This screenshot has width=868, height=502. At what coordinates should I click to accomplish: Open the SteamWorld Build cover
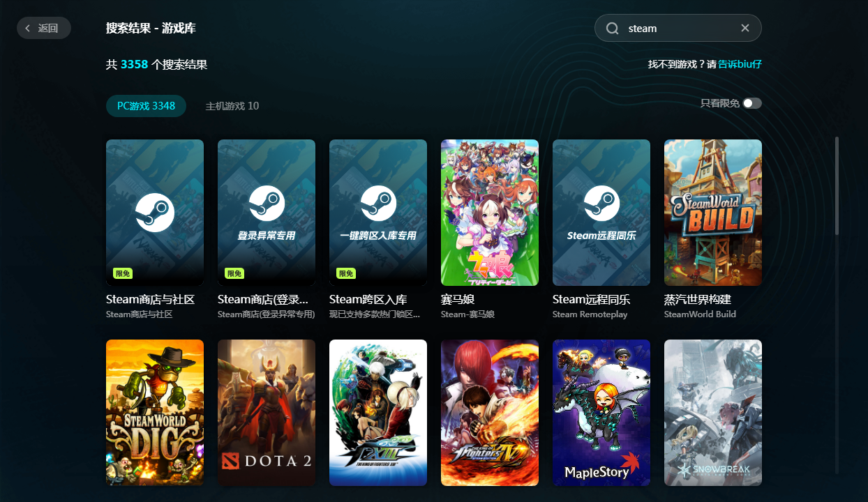713,213
